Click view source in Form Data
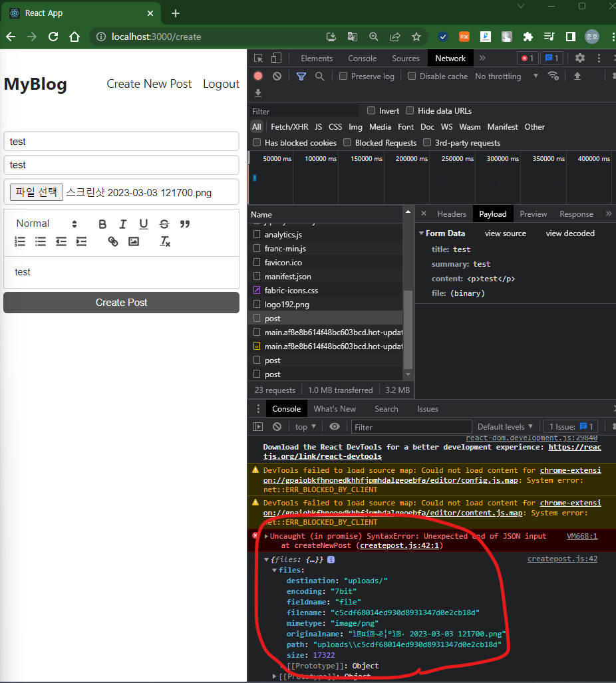This screenshot has height=683, width=616. point(506,233)
